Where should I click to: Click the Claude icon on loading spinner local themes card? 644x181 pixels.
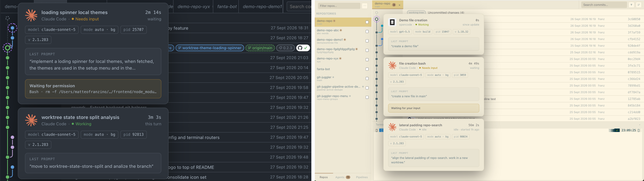pyautogui.click(x=31, y=15)
